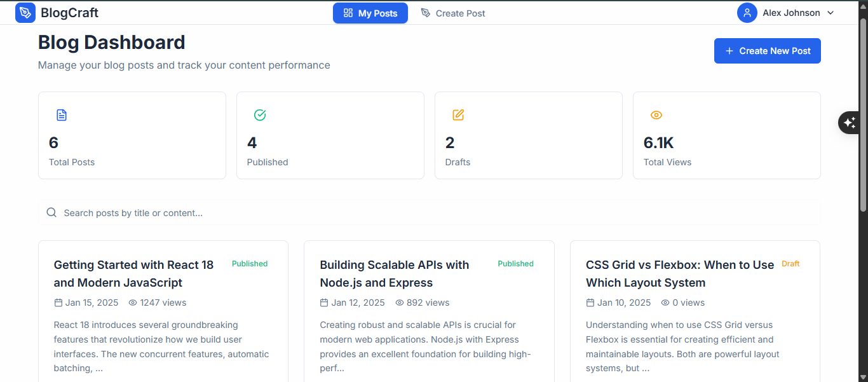Focus the search posts input field
This screenshot has width=868, height=382.
coord(432,213)
